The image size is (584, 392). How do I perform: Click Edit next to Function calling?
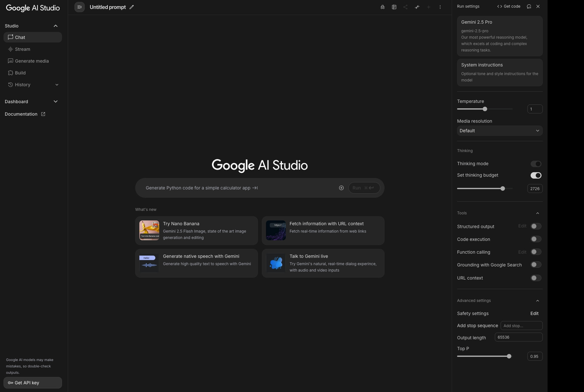(522, 252)
